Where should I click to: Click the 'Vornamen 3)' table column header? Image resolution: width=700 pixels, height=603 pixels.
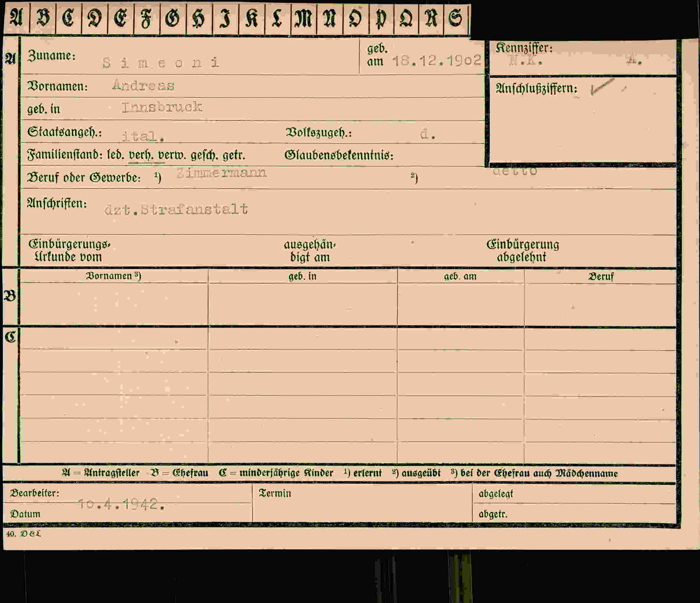click(114, 276)
